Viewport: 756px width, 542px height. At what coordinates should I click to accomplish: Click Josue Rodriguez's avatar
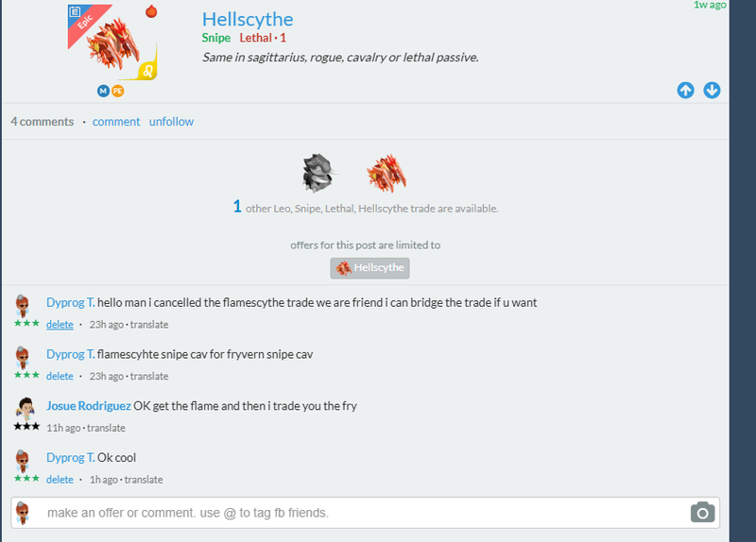(x=26, y=408)
